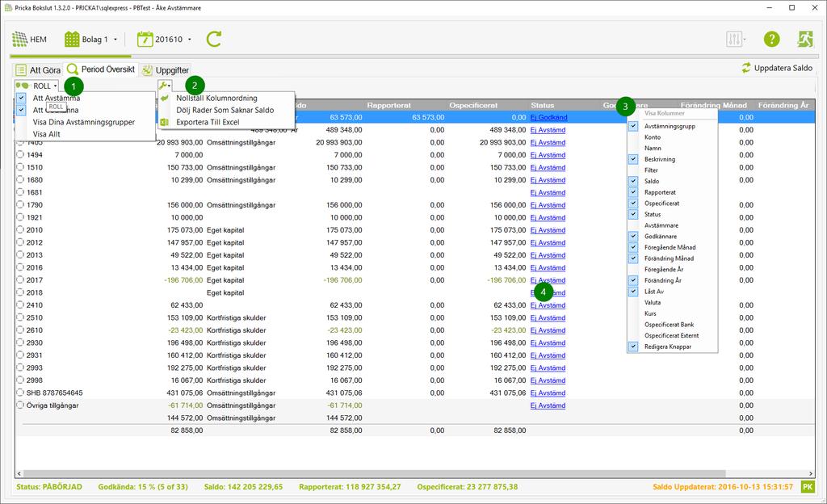Switch to the Uppgifter tab
The width and height of the screenshot is (827, 504).
pos(166,70)
